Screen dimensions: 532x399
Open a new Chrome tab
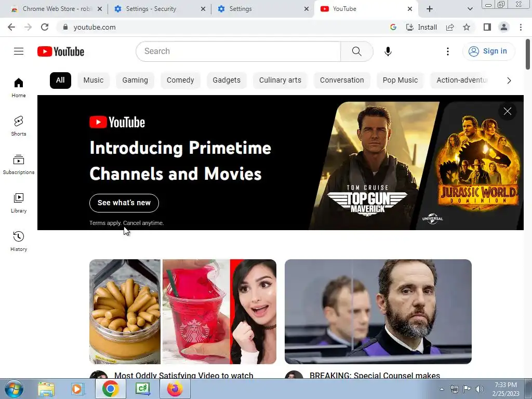tap(430, 9)
